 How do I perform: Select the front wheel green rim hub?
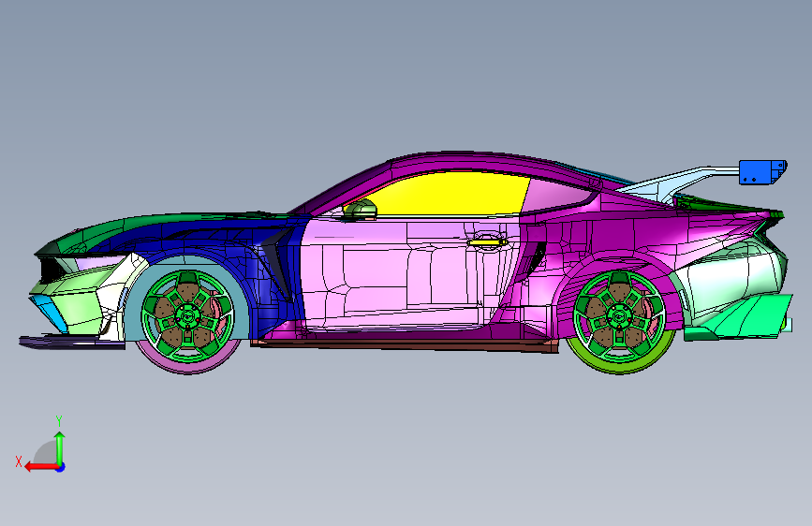(x=187, y=315)
